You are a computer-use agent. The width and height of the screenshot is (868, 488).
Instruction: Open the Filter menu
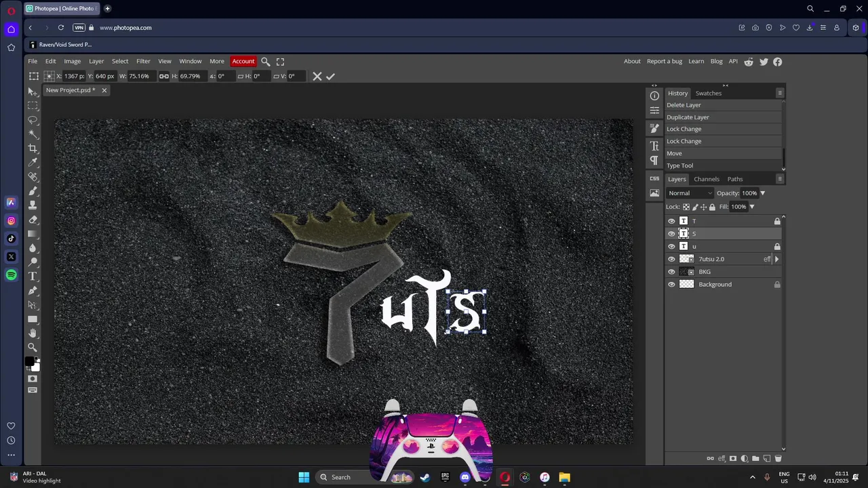click(143, 61)
